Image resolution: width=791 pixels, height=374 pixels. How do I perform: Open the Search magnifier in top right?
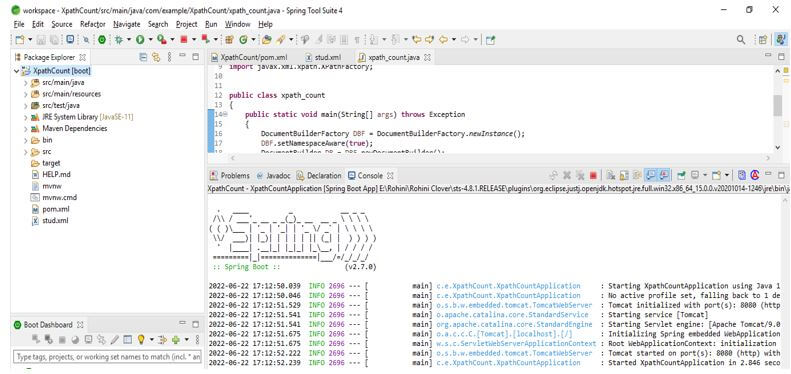tap(741, 39)
